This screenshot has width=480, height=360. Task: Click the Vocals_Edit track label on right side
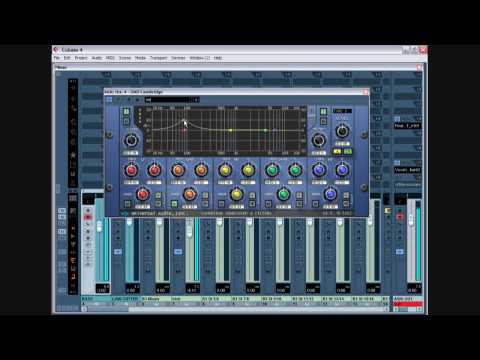point(407,170)
